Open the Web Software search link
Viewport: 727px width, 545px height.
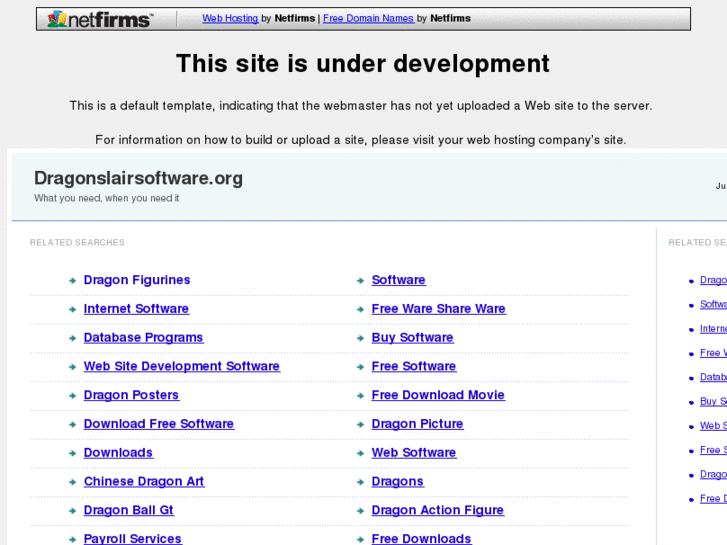[414, 453]
